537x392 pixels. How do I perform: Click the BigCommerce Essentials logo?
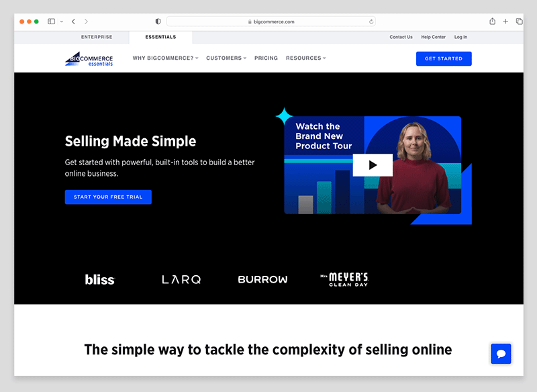[89, 59]
